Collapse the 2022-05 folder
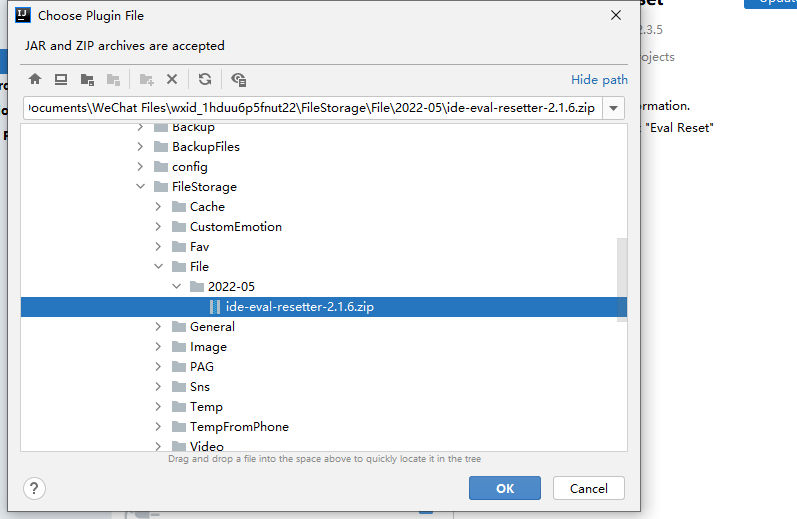797x519 pixels. (176, 287)
